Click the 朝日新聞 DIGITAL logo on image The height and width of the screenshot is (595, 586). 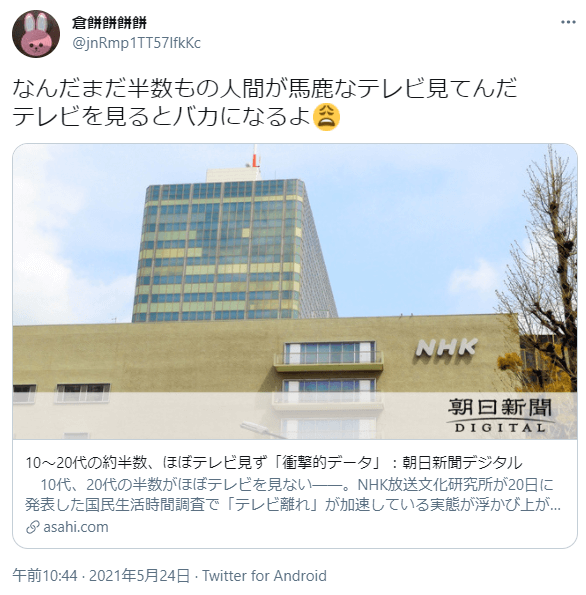point(500,415)
